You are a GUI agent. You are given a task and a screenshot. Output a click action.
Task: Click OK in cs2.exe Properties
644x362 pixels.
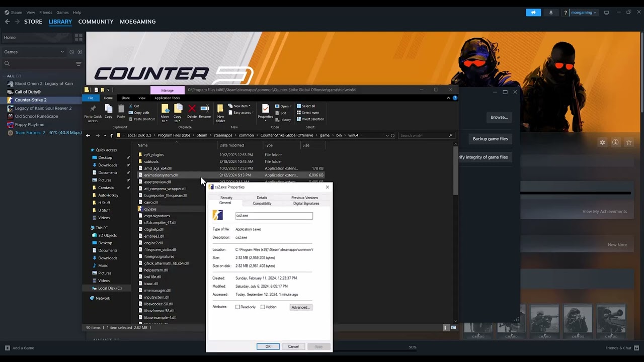[268, 346]
